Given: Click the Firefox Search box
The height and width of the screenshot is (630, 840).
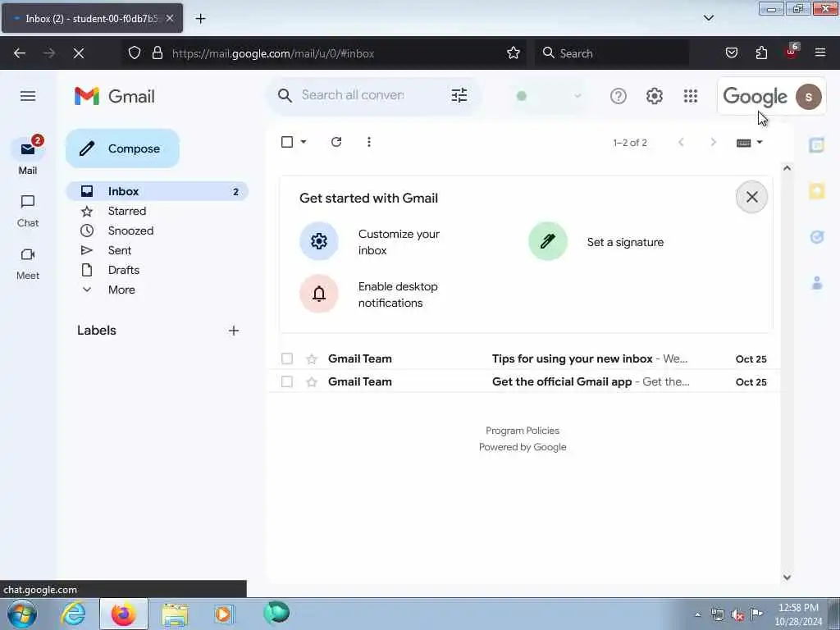Looking at the screenshot, I should 612,53.
